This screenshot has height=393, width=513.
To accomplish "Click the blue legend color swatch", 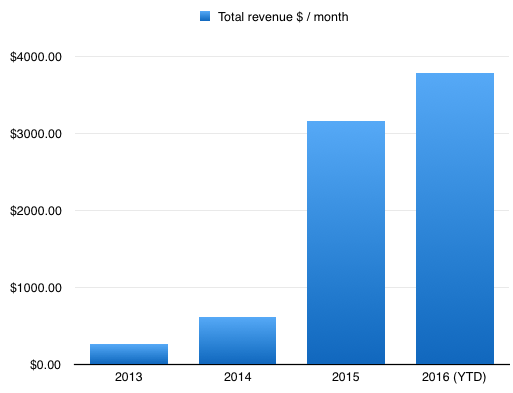I will coord(205,16).
